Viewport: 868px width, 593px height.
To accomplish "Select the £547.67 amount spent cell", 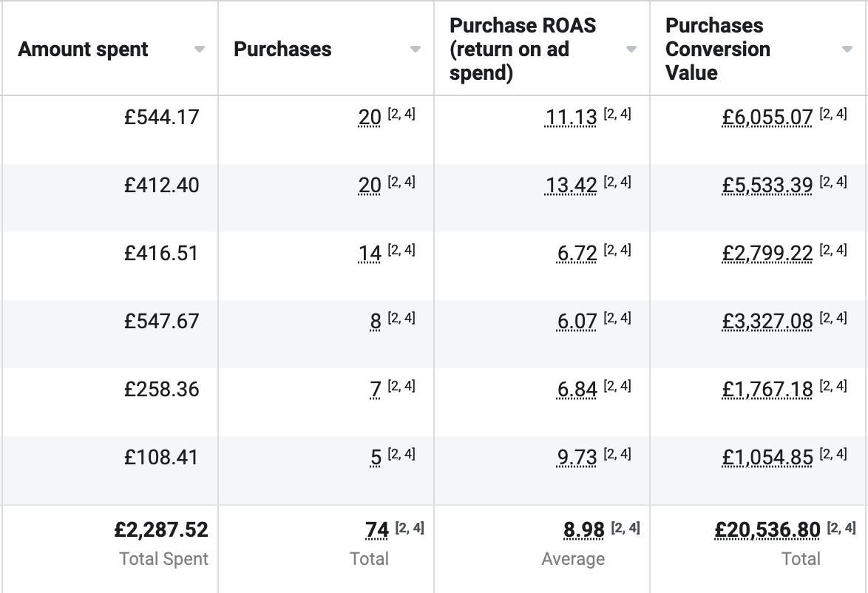I will (162, 322).
